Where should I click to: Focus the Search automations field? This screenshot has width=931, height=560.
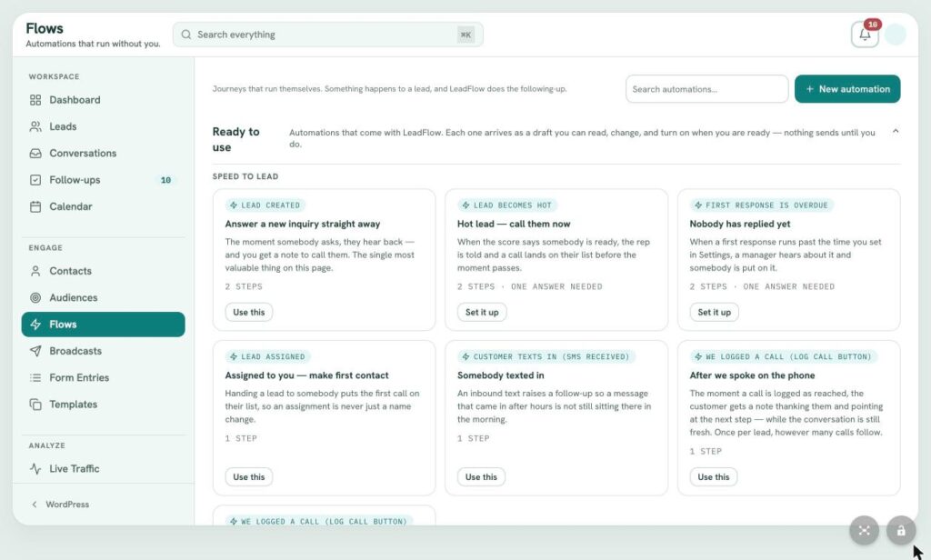706,89
